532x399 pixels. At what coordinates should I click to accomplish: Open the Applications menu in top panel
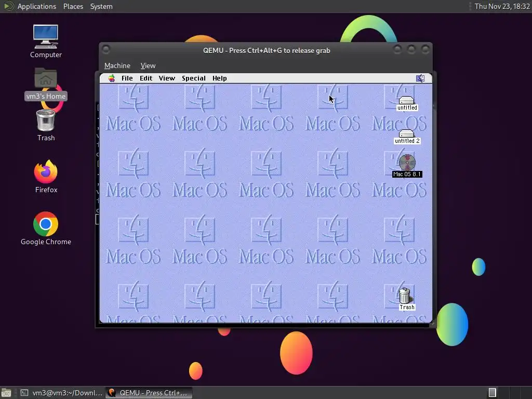point(37,6)
